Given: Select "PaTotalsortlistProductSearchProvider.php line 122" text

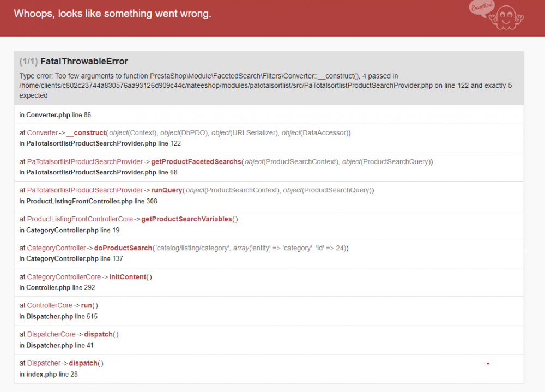Looking at the screenshot, I should point(104,143).
